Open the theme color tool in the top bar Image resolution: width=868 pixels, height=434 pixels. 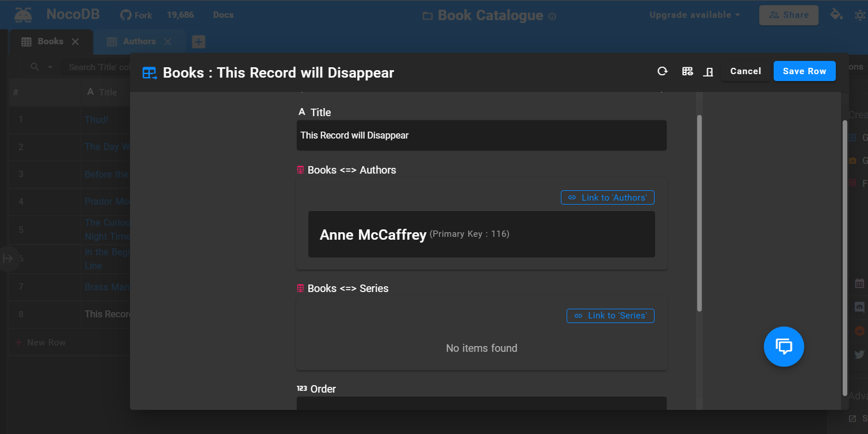[837, 14]
